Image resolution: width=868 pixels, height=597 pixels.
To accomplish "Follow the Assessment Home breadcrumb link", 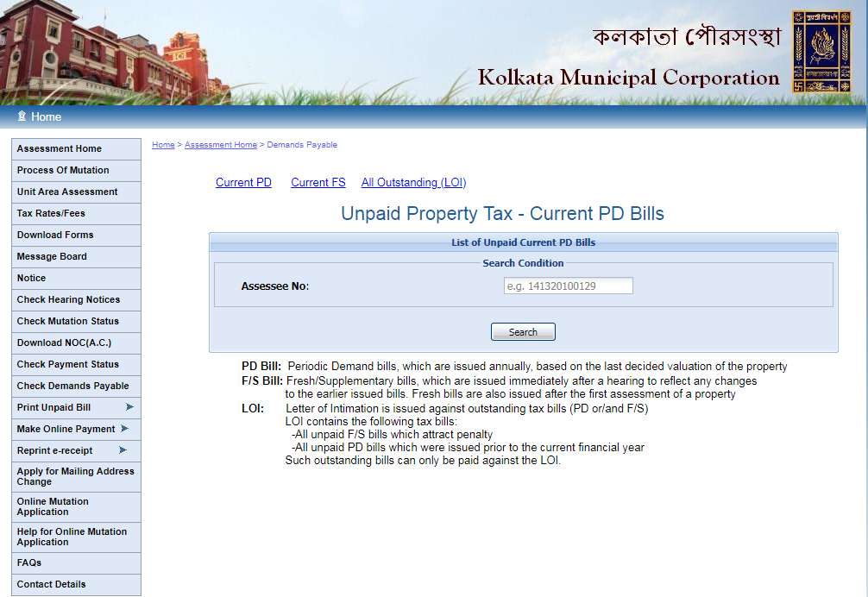I will (220, 145).
